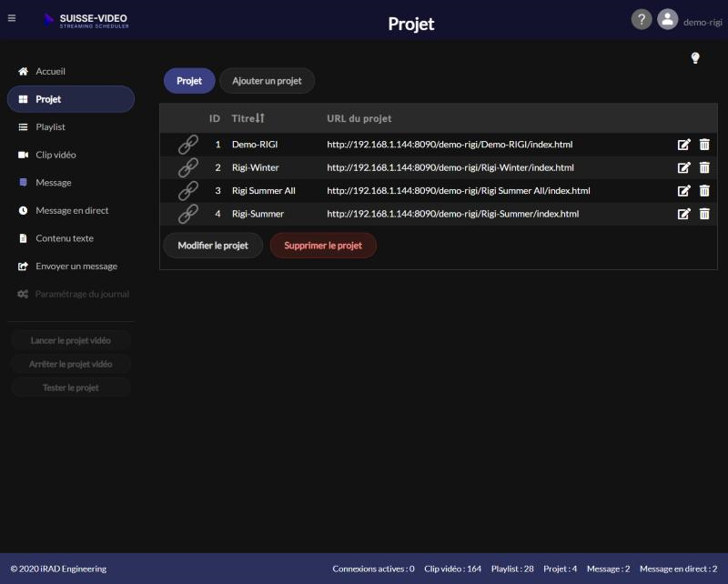The image size is (728, 584).
Task: Open the link icon for Rigi-Winter
Action: click(188, 167)
